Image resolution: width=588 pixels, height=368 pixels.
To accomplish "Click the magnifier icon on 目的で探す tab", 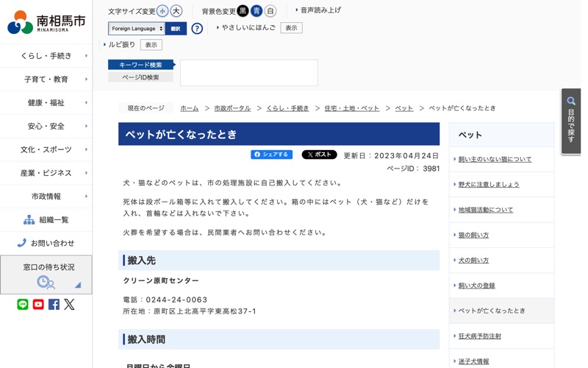I will coord(571,101).
